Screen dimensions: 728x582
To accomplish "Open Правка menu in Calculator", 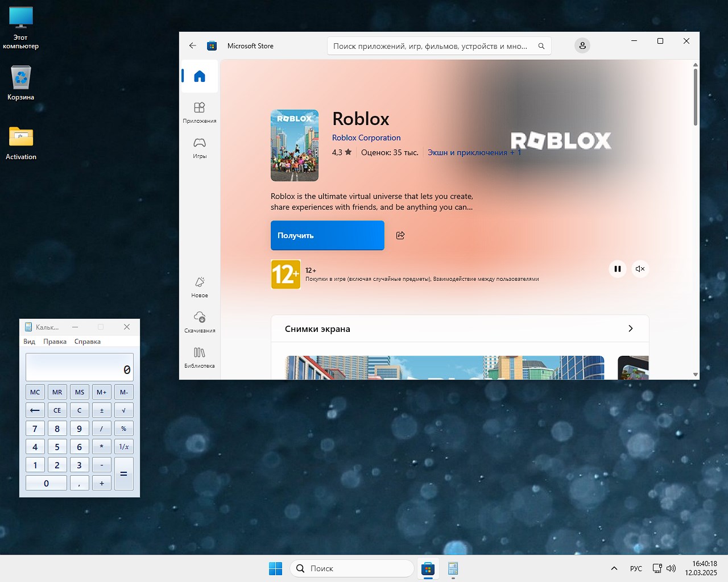I will pyautogui.click(x=55, y=342).
